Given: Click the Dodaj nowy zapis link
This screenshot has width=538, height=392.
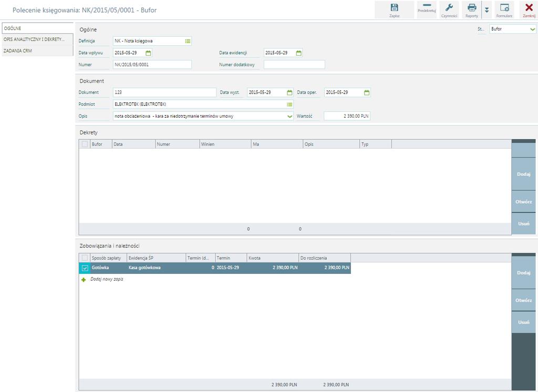Looking at the screenshot, I should (x=107, y=279).
